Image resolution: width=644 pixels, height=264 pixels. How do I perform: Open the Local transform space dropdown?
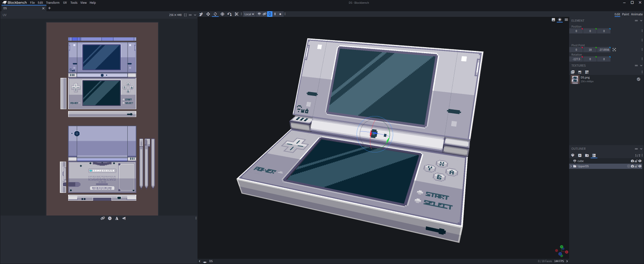[249, 14]
